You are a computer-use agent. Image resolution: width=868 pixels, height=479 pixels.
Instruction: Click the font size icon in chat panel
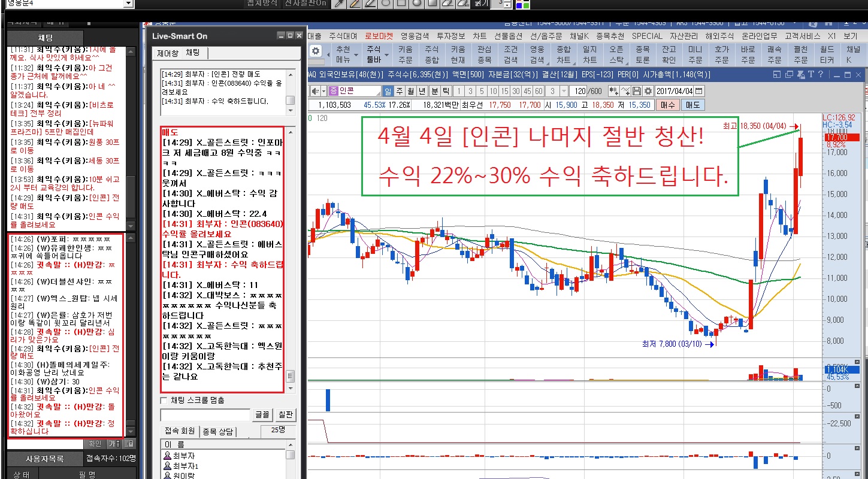pyautogui.click(x=114, y=444)
